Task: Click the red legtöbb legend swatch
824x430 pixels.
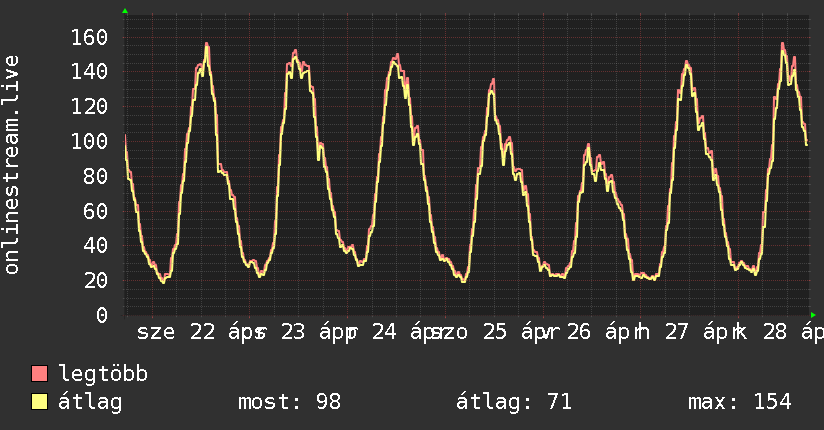Action: (40, 374)
